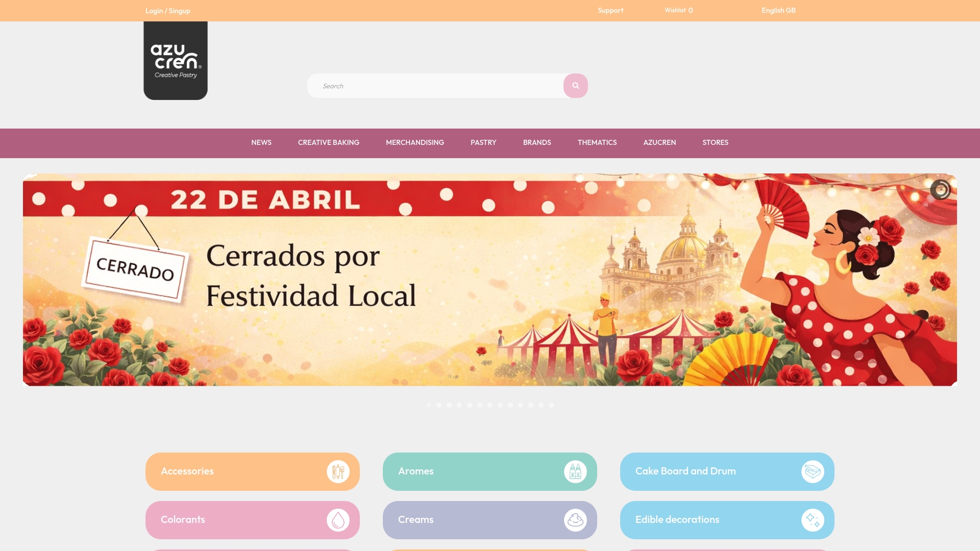Screen dimensions: 980x551
Task: Open the Support page
Action: pos(610,10)
